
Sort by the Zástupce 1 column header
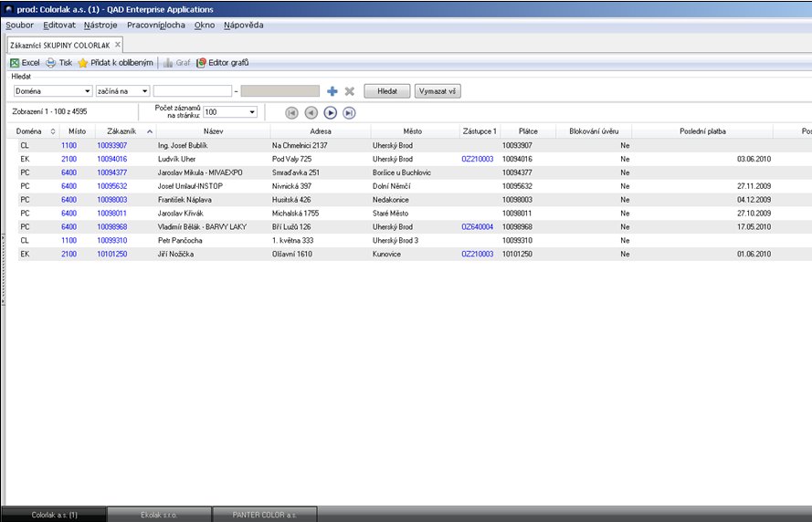[x=480, y=131]
